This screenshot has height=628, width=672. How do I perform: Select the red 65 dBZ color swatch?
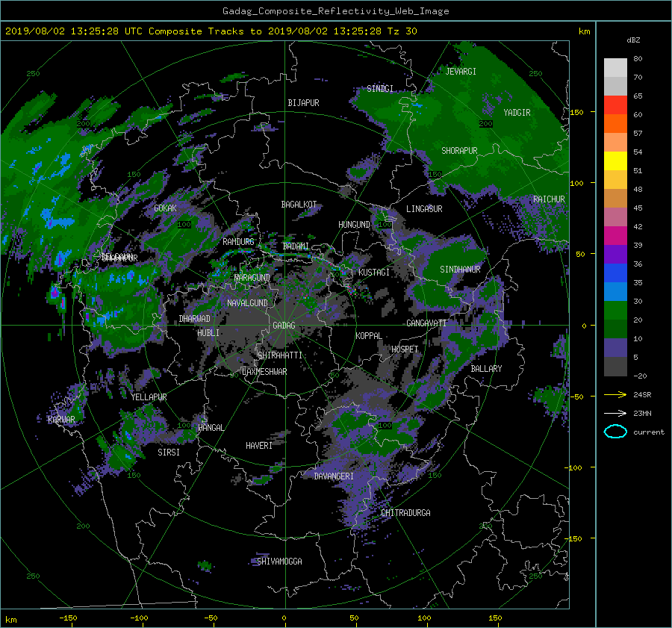(x=615, y=105)
